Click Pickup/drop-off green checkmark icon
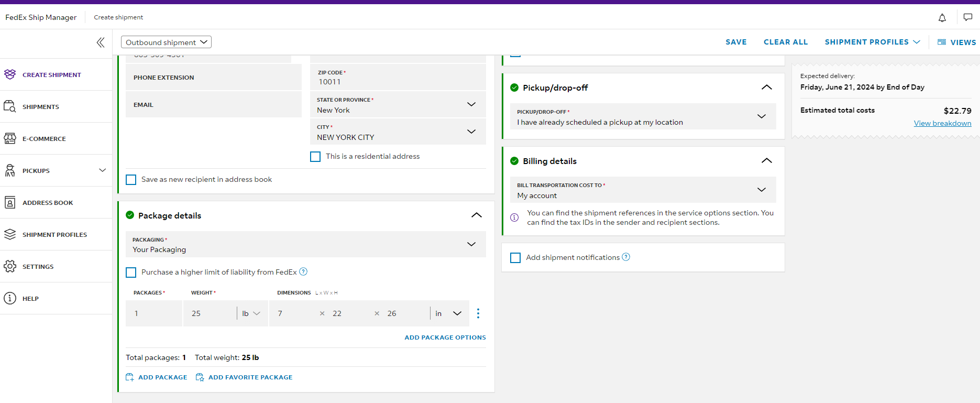The height and width of the screenshot is (403, 980). click(514, 88)
